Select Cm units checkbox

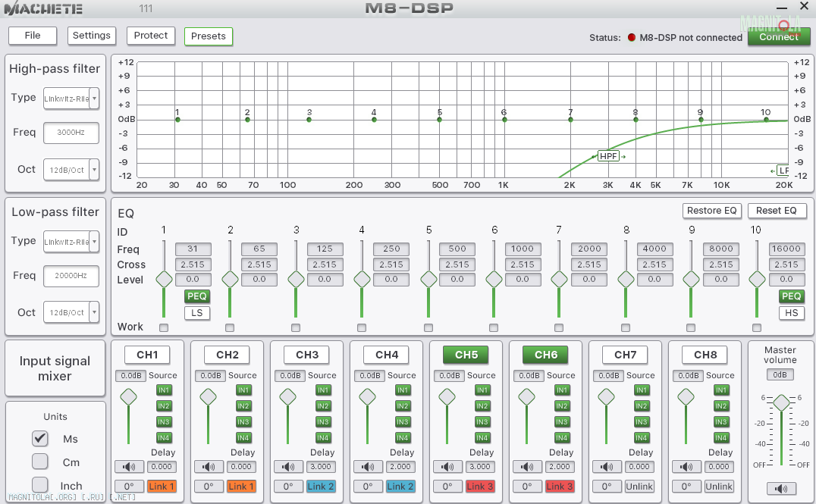[40, 462]
